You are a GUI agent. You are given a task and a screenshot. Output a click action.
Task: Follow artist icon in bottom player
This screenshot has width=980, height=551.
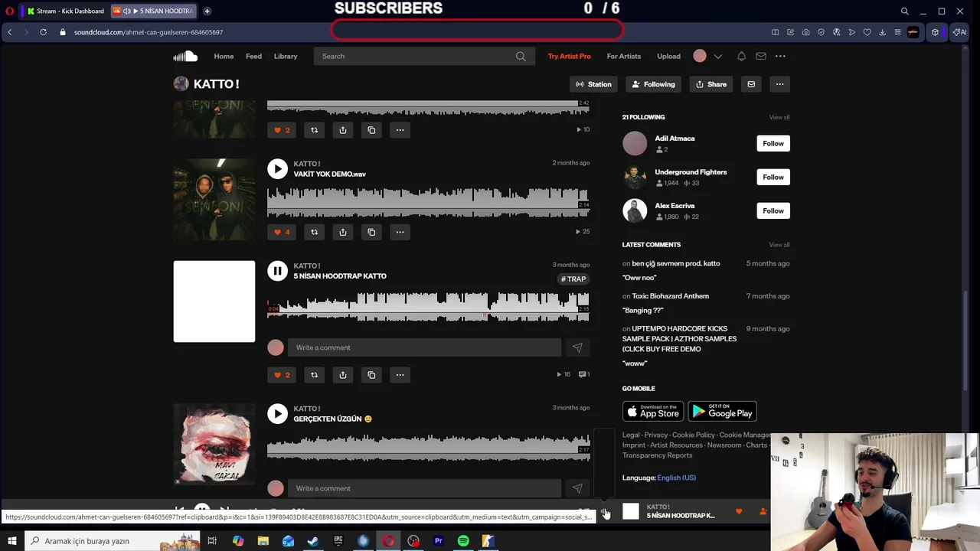pyautogui.click(x=763, y=511)
